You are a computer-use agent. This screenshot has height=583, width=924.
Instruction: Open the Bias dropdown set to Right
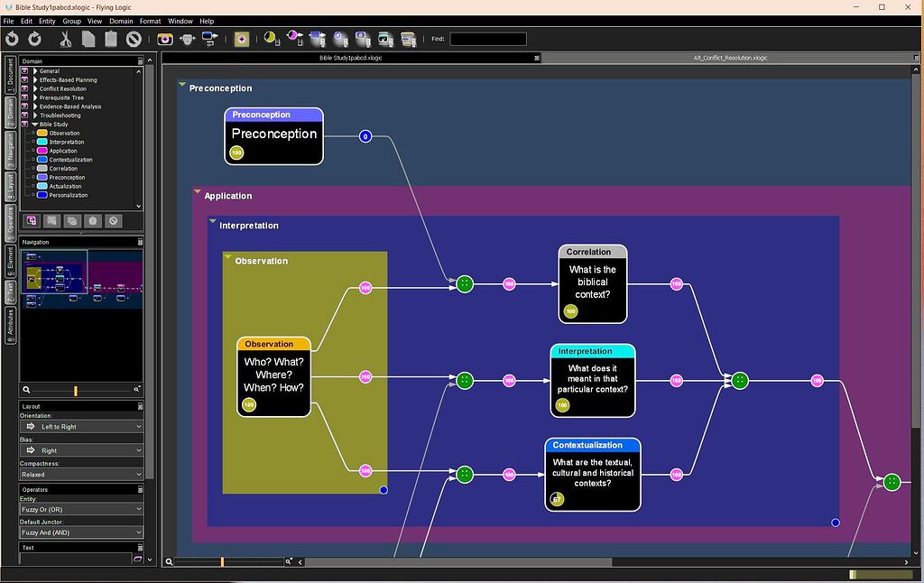coord(81,450)
